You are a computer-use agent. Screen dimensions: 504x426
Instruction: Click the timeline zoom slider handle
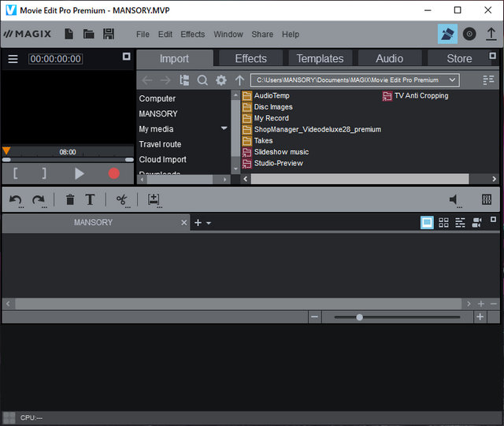click(360, 317)
